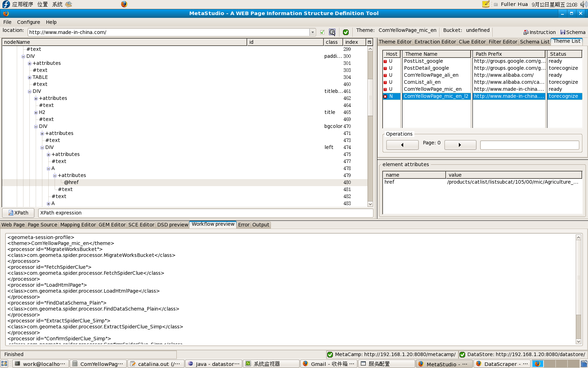Expand the TABLE node
This screenshot has width=588, height=368.
30,77
